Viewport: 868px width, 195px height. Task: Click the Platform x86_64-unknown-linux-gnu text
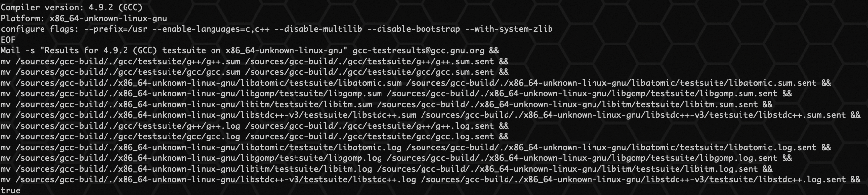[84, 18]
